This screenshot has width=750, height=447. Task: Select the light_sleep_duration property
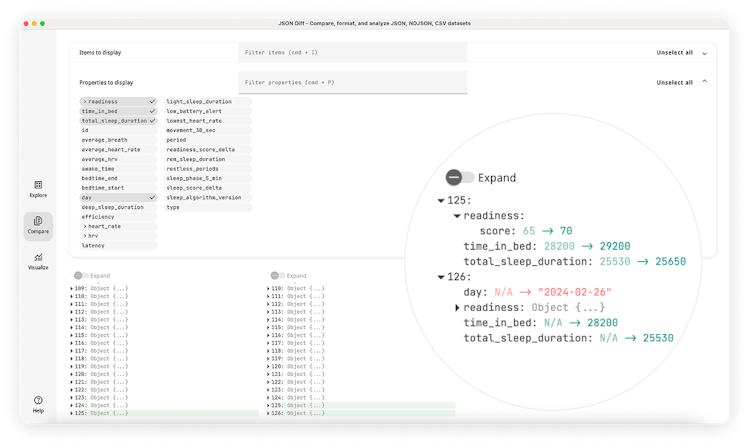198,101
